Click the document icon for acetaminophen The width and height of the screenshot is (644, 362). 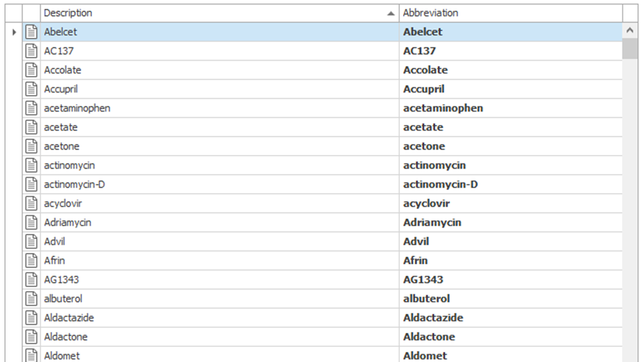click(x=32, y=108)
